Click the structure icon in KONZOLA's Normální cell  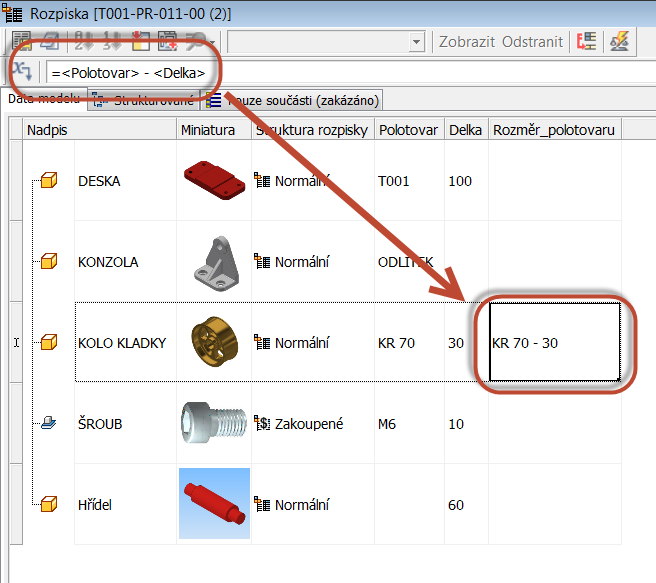tap(263, 262)
